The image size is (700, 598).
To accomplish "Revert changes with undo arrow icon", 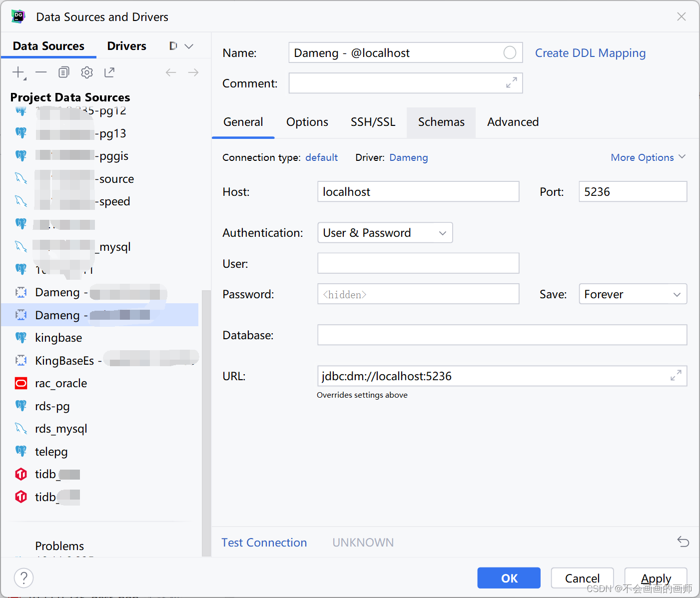I will click(683, 542).
